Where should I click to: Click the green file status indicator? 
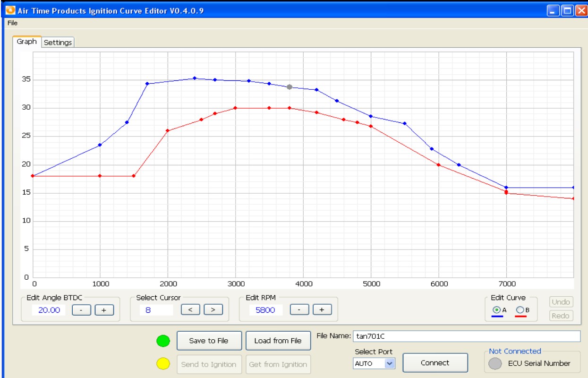163,340
